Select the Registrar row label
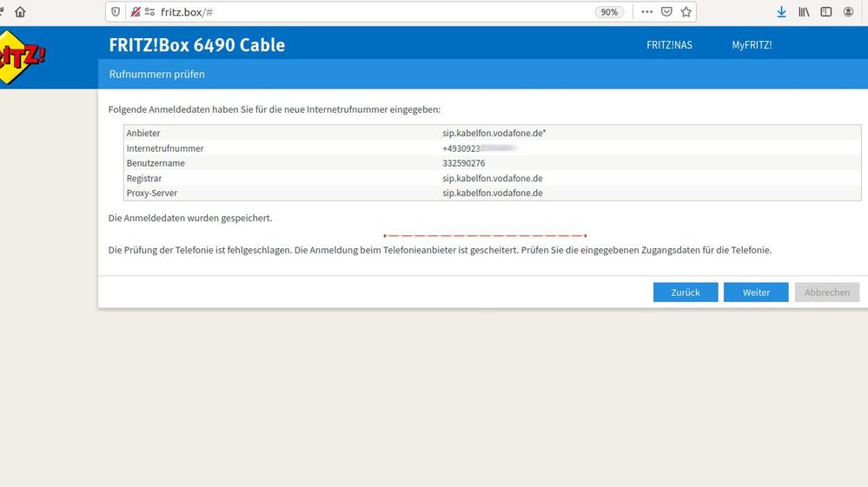 pyautogui.click(x=144, y=179)
